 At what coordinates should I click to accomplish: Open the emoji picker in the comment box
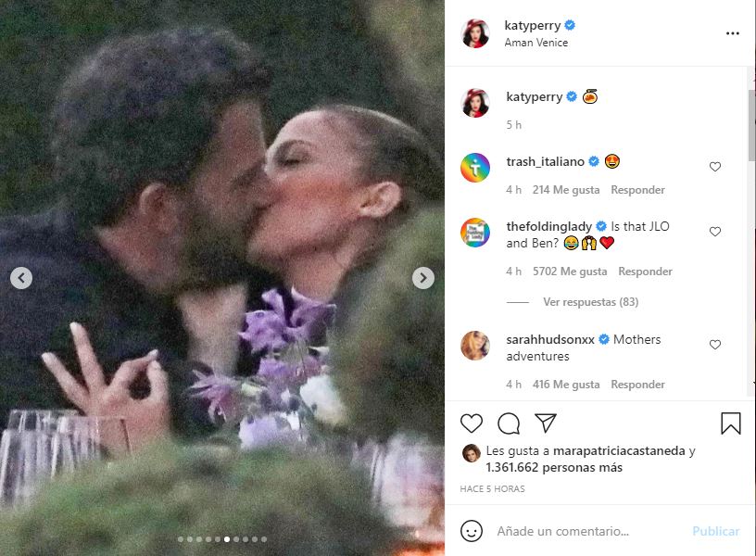pyautogui.click(x=472, y=531)
